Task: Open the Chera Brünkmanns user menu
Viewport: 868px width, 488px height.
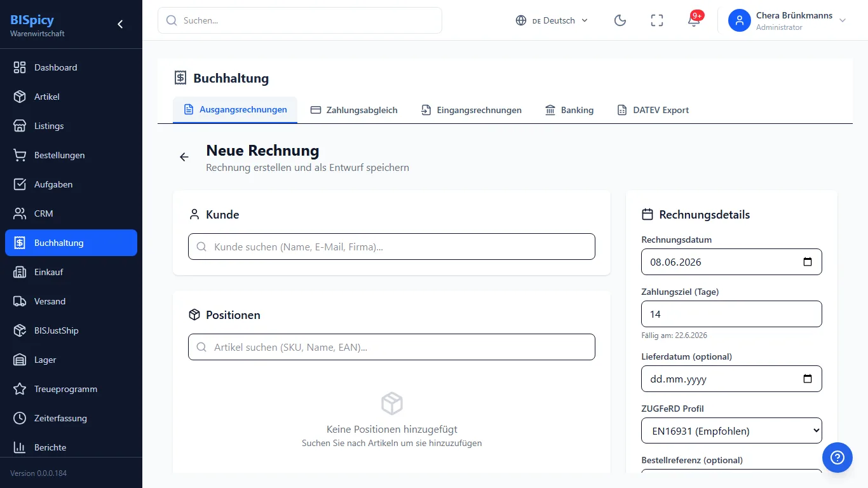Action: coord(788,20)
